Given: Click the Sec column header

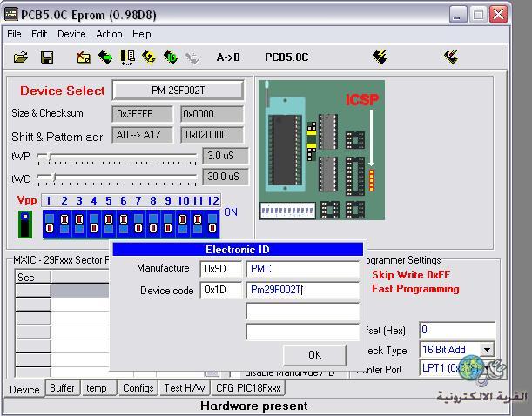Looking at the screenshot, I should (33, 277).
